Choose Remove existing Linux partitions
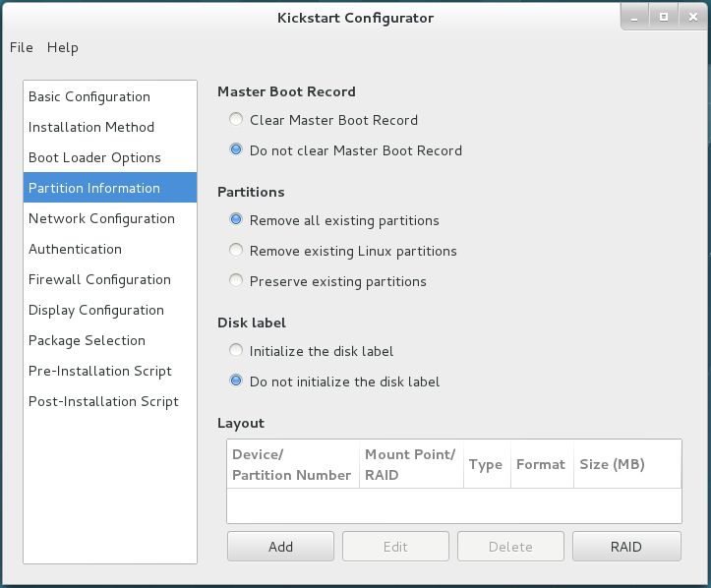711x588 pixels. pos(236,251)
